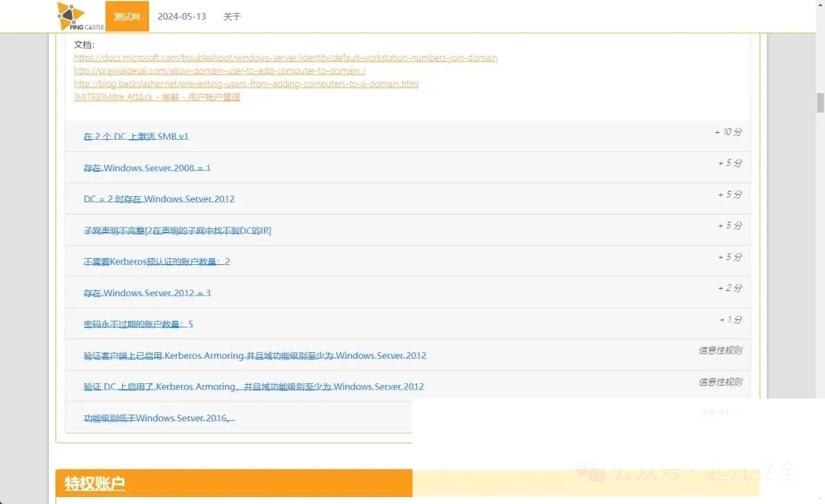Click the vertical scrollbar thumb
The width and height of the screenshot is (825, 504).
pyautogui.click(x=820, y=102)
